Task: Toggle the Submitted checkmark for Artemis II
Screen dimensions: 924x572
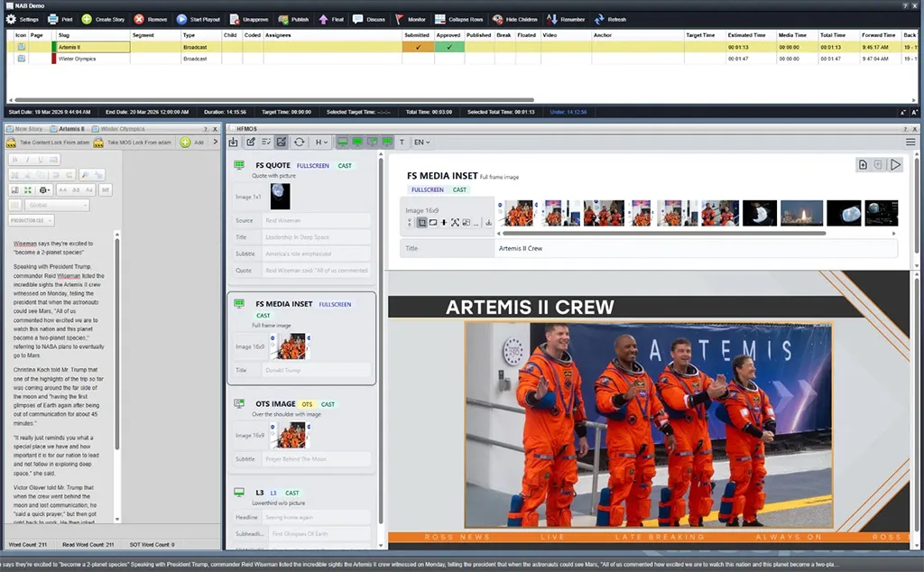Action: click(418, 47)
